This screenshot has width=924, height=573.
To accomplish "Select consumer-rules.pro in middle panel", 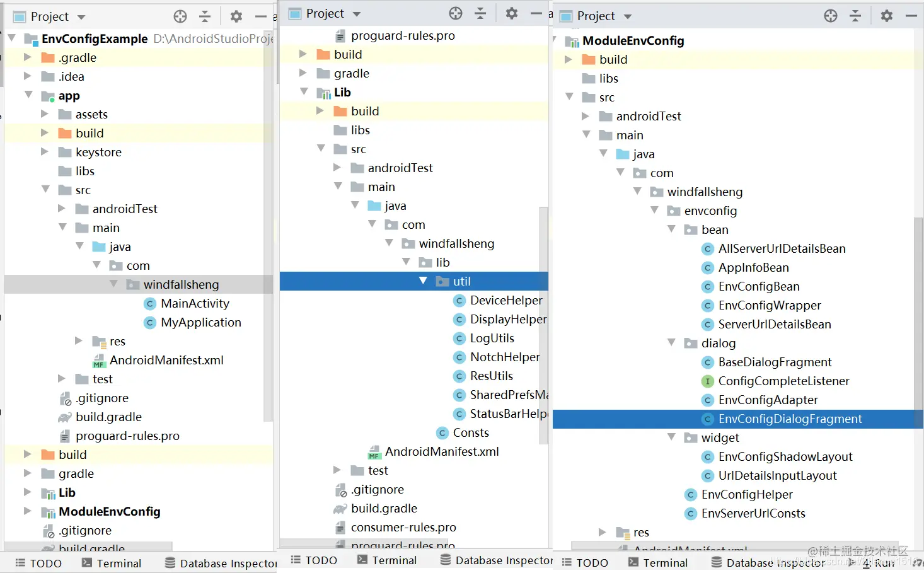I will [x=403, y=528].
